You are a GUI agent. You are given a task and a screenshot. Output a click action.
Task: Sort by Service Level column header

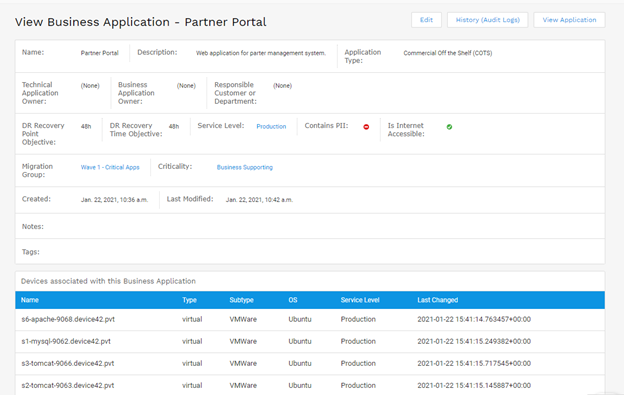tap(360, 300)
